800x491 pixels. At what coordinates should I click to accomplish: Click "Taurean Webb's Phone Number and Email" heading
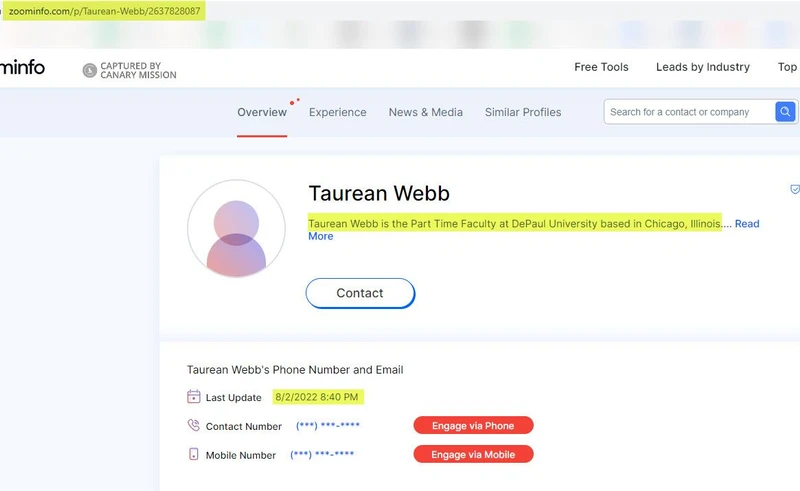(295, 370)
